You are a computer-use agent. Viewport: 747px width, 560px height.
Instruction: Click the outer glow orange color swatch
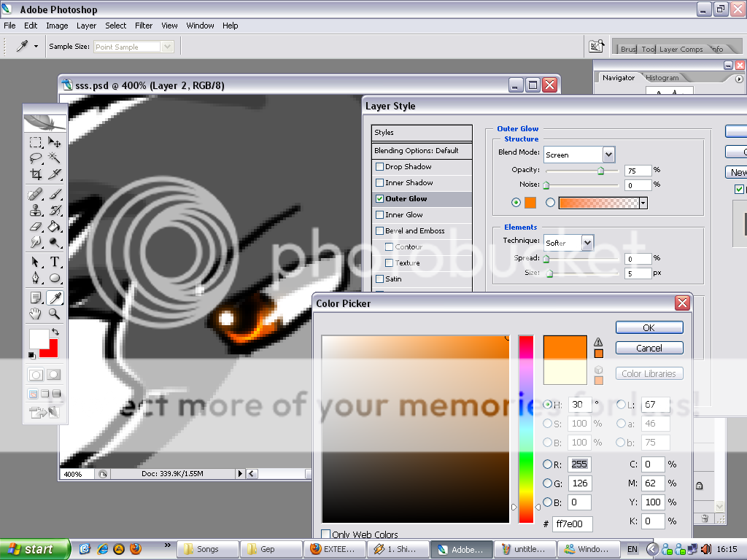[x=530, y=203]
